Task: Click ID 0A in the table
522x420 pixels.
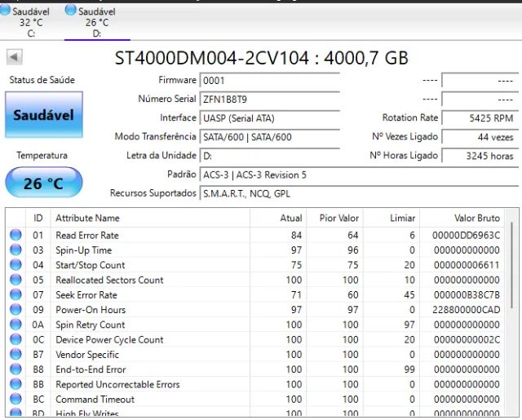Action: coord(38,325)
